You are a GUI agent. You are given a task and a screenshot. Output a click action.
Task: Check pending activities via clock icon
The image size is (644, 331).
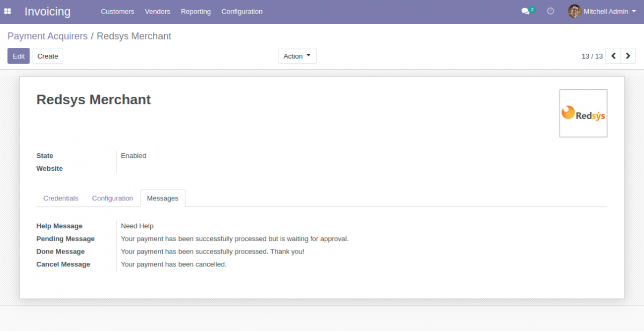[550, 11]
